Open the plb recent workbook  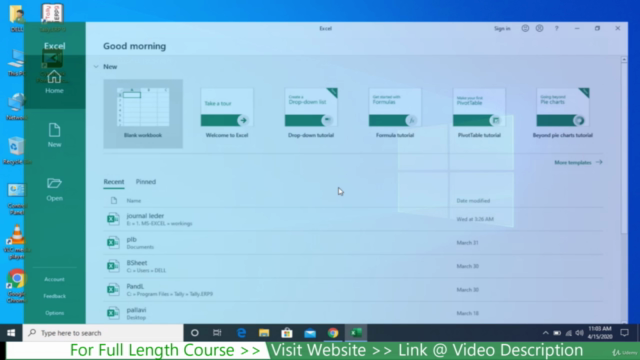click(x=353, y=242)
